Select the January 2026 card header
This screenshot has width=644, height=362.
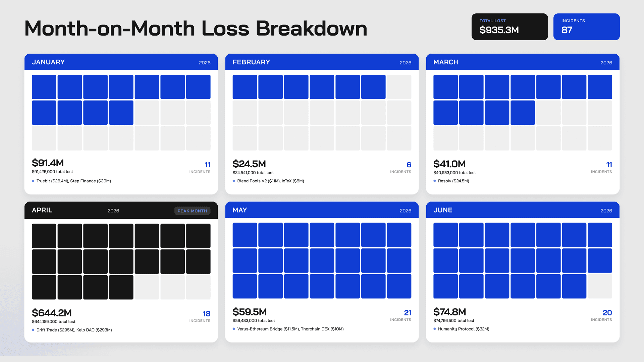click(x=121, y=62)
